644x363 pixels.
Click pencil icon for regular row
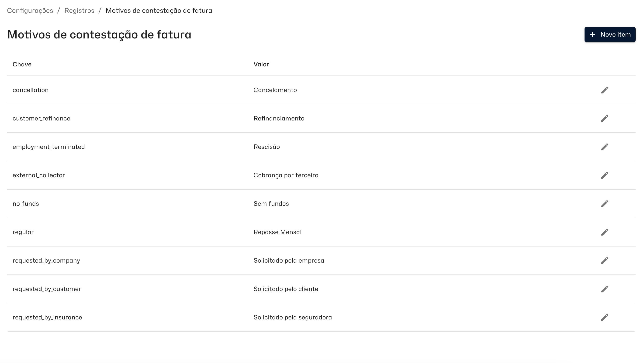point(605,232)
